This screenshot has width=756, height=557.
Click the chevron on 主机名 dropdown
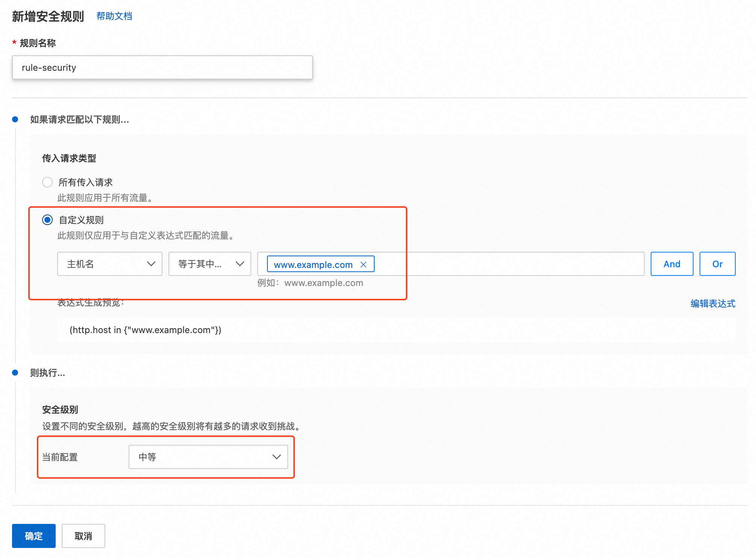coord(151,264)
